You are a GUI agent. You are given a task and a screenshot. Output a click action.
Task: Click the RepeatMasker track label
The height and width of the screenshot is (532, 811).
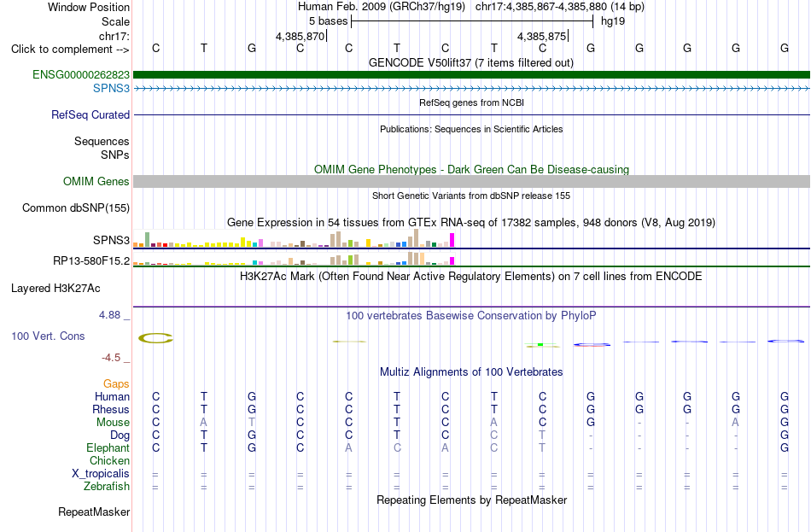[94, 512]
